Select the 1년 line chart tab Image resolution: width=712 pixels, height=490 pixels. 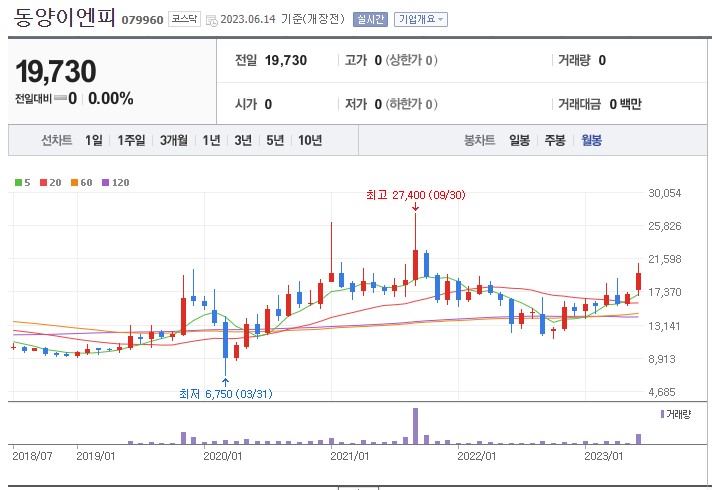211,140
